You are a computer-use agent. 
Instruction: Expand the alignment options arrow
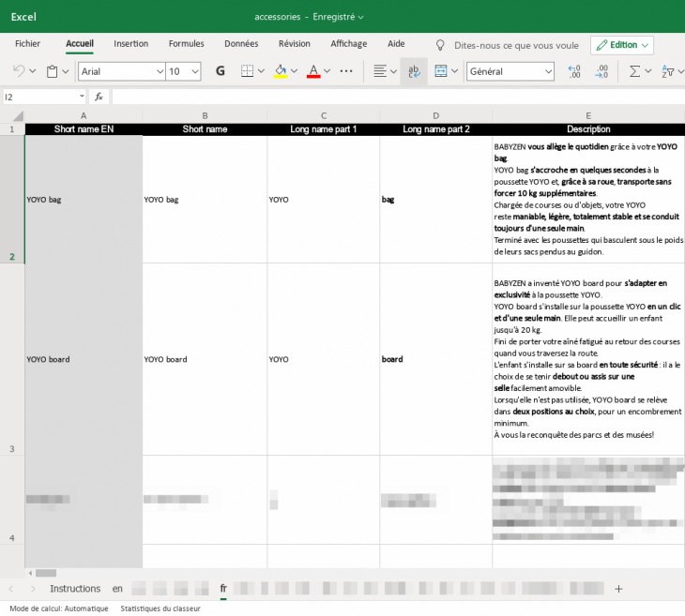(393, 71)
